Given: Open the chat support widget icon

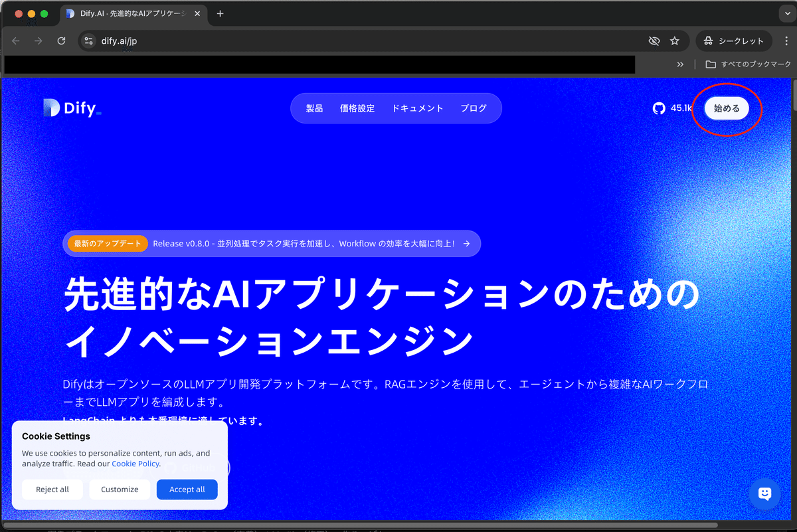Looking at the screenshot, I should (x=764, y=493).
